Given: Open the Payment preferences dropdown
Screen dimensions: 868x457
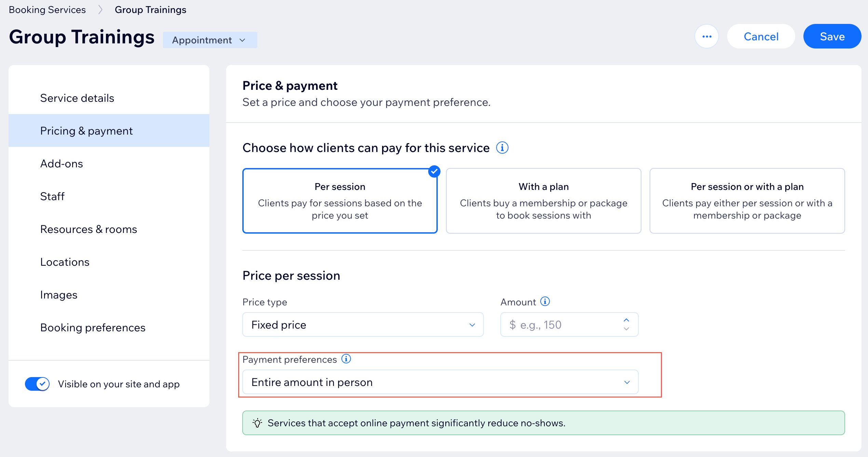Looking at the screenshot, I should tap(440, 382).
